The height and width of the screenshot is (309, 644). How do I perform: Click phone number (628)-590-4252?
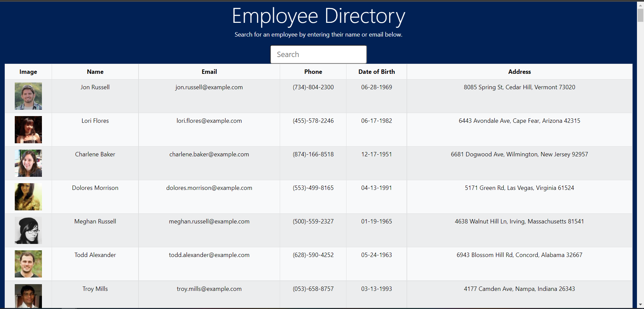click(313, 255)
